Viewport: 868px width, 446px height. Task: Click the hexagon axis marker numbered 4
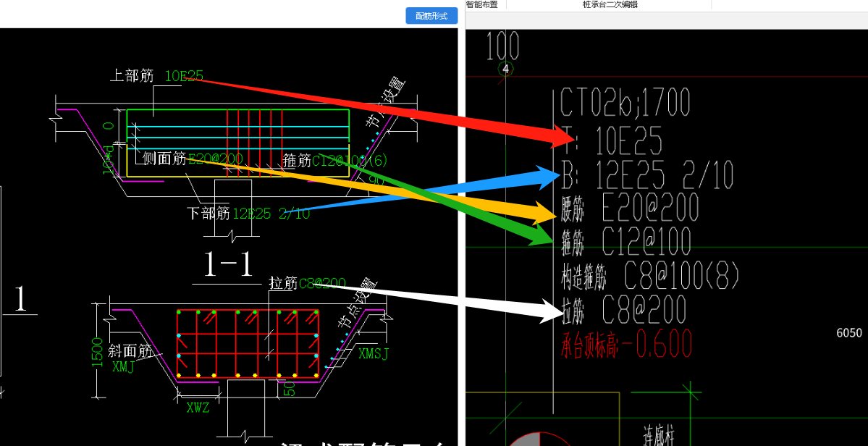505,70
